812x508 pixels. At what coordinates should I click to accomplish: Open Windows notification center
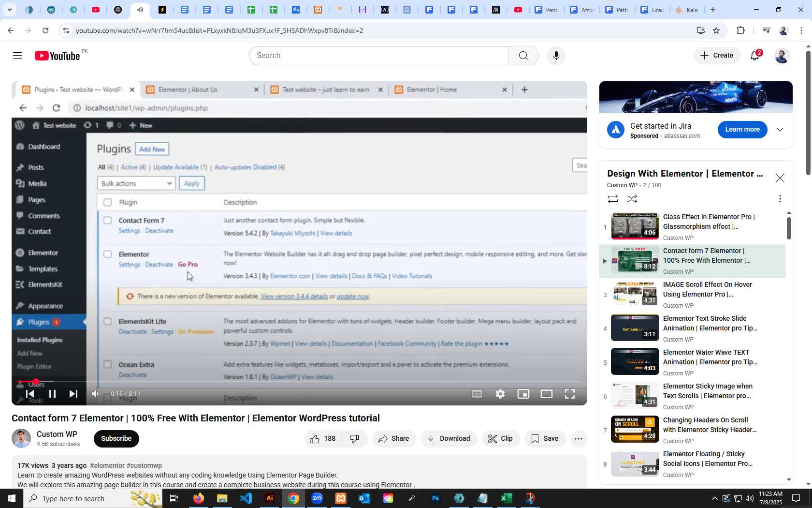(x=796, y=498)
